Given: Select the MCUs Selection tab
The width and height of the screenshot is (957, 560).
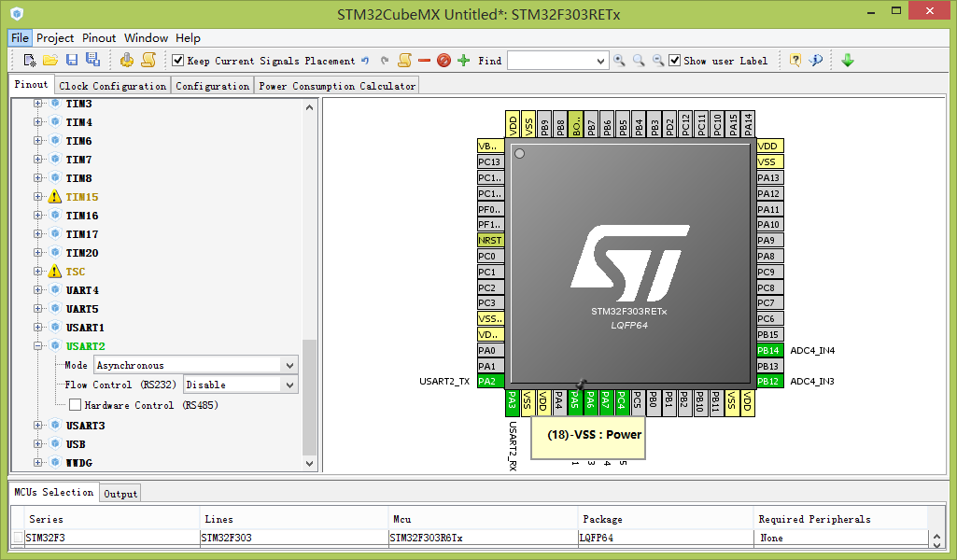Looking at the screenshot, I should 54,492.
